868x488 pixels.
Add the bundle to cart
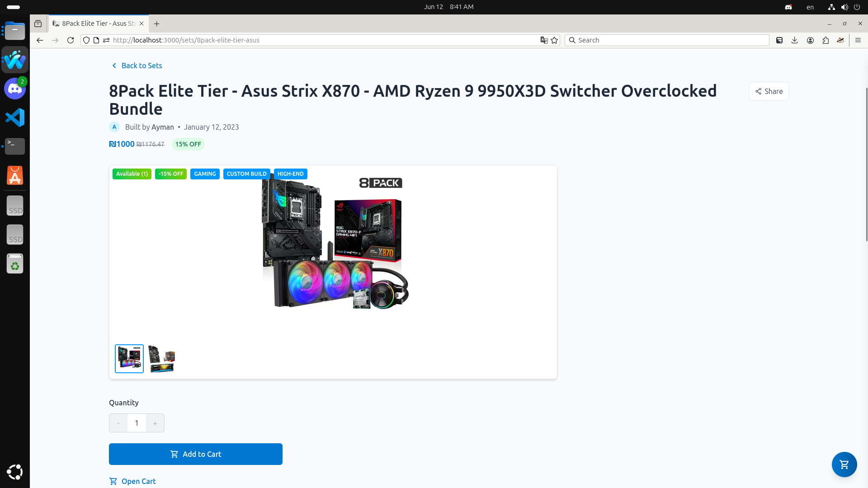(x=196, y=454)
